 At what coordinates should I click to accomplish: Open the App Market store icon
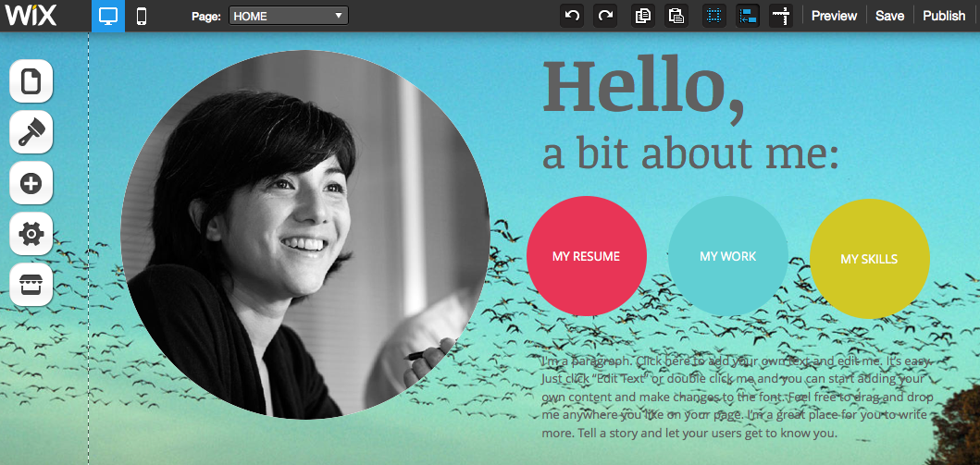click(31, 286)
